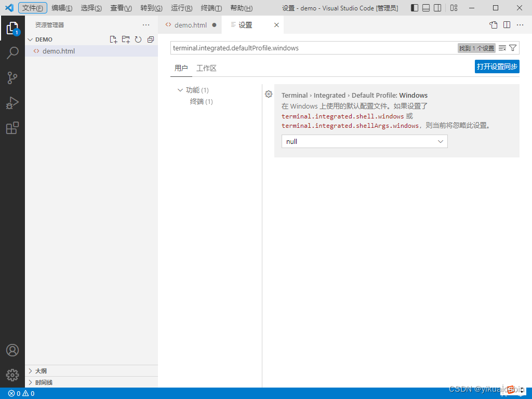Open the Accounts menu in activity bar

click(12, 350)
